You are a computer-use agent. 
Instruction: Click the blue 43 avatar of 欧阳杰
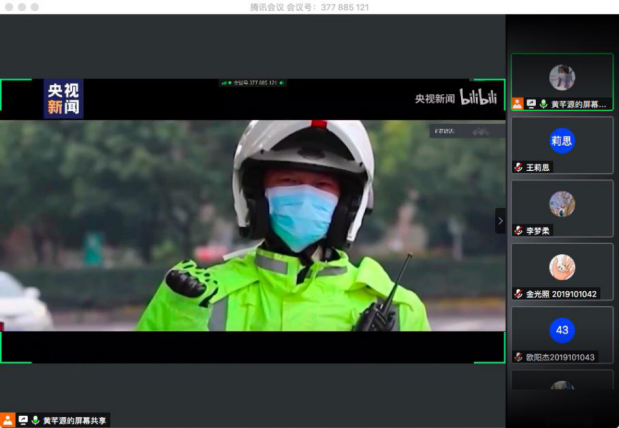pos(562,330)
